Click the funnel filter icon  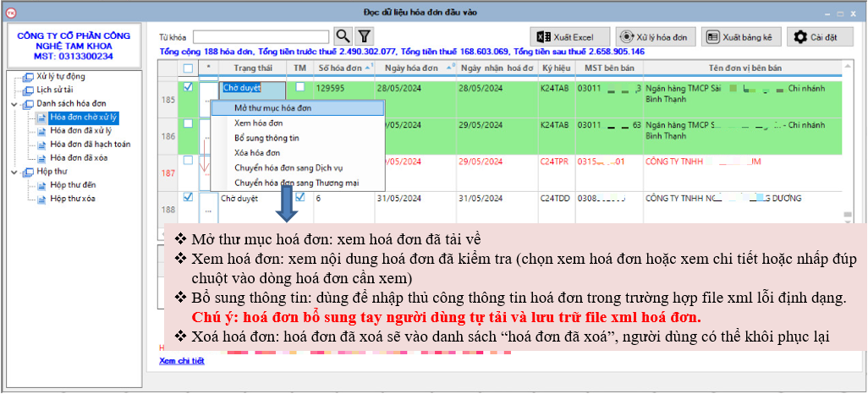point(364,36)
